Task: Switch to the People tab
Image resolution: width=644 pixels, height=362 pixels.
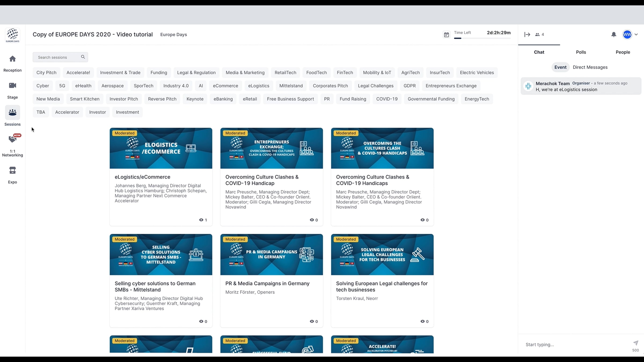Action: 623,52
